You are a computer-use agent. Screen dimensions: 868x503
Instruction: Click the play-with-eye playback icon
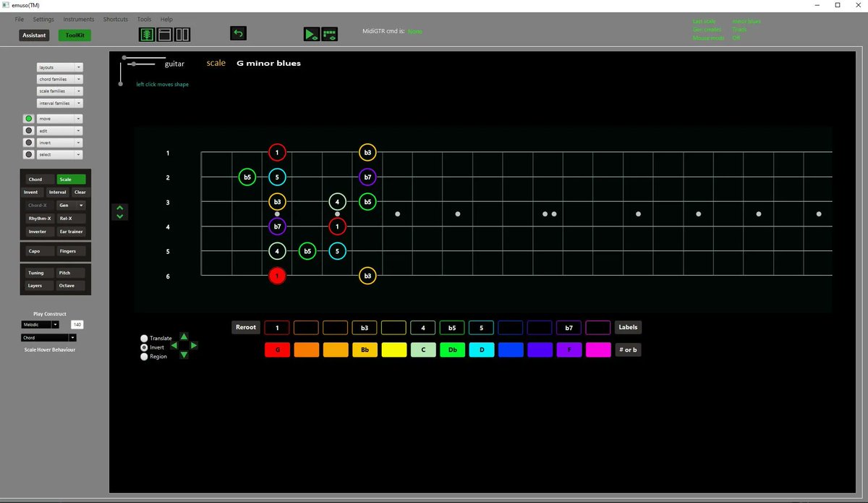[311, 34]
